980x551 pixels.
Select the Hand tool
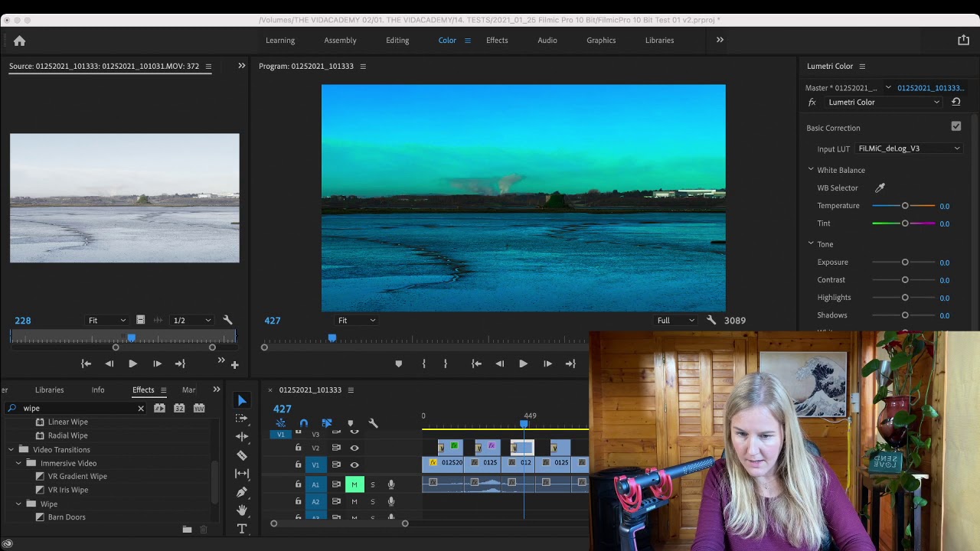(x=242, y=510)
